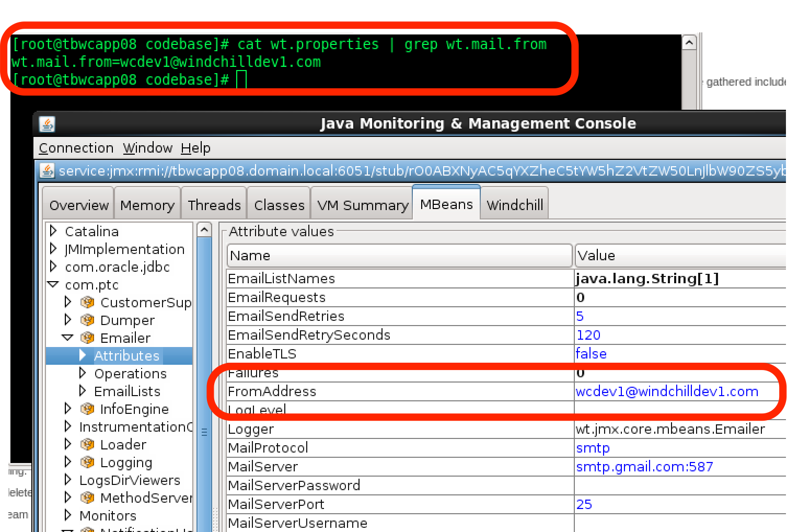Click the Dumper MBean package icon
787x532 pixels.
87,320
